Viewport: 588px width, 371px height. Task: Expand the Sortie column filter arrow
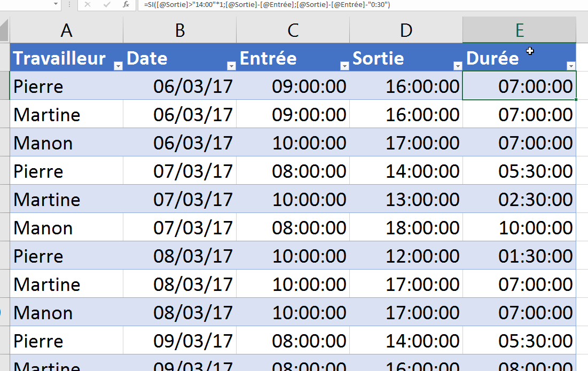(458, 66)
